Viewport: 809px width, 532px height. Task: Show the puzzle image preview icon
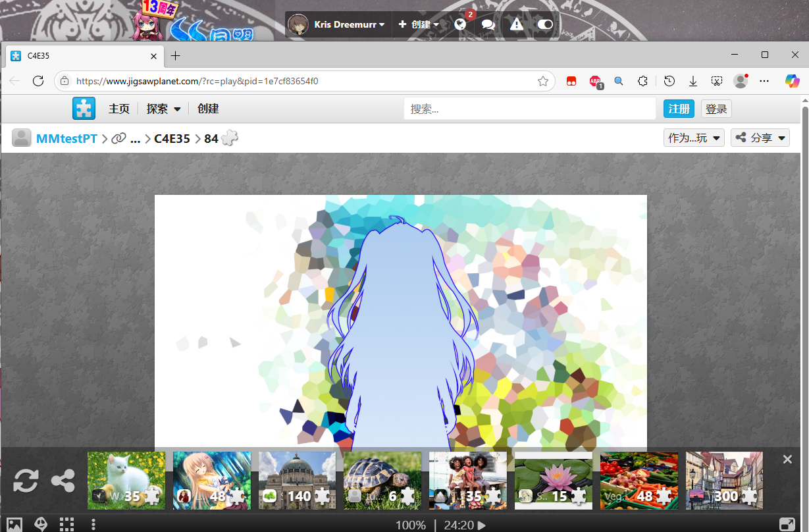pyautogui.click(x=14, y=525)
